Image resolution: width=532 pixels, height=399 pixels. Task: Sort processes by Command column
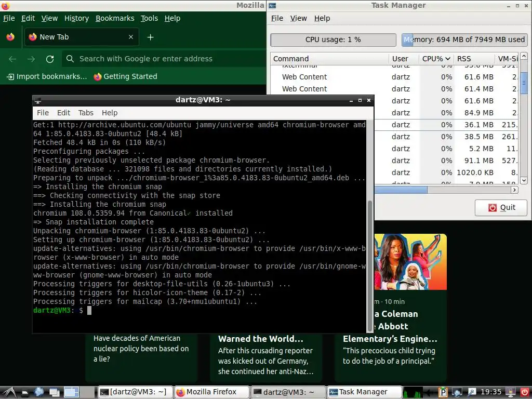tap(329, 59)
